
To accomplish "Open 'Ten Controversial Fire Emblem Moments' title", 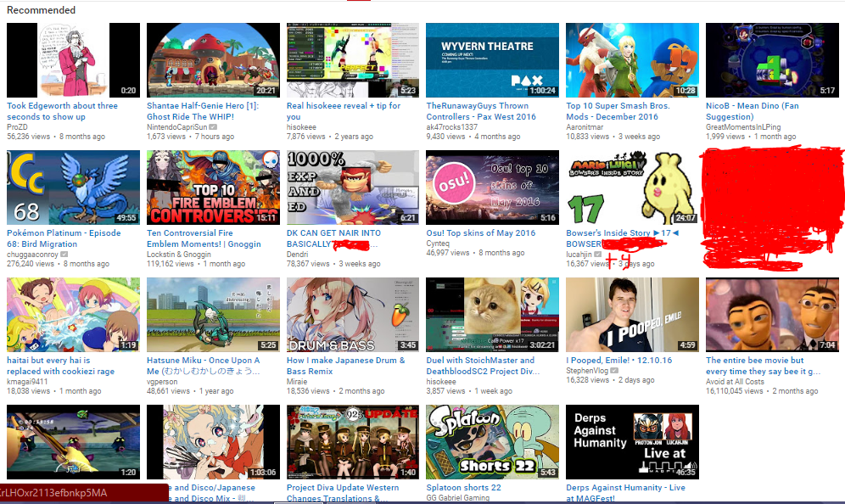I will click(204, 238).
